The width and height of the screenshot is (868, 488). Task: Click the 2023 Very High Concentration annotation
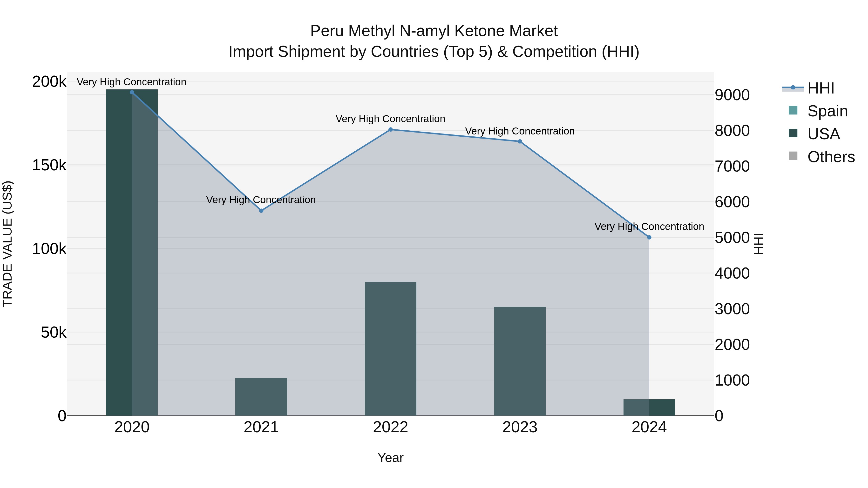(520, 131)
